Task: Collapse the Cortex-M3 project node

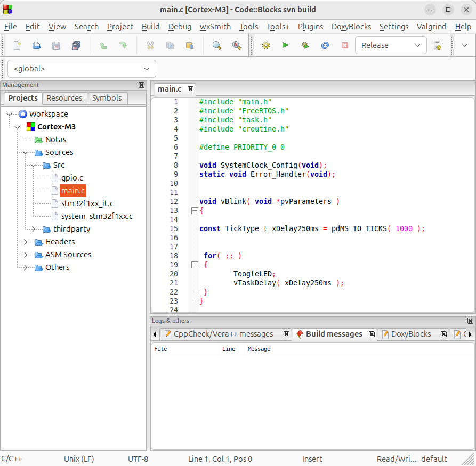Action: coord(18,127)
